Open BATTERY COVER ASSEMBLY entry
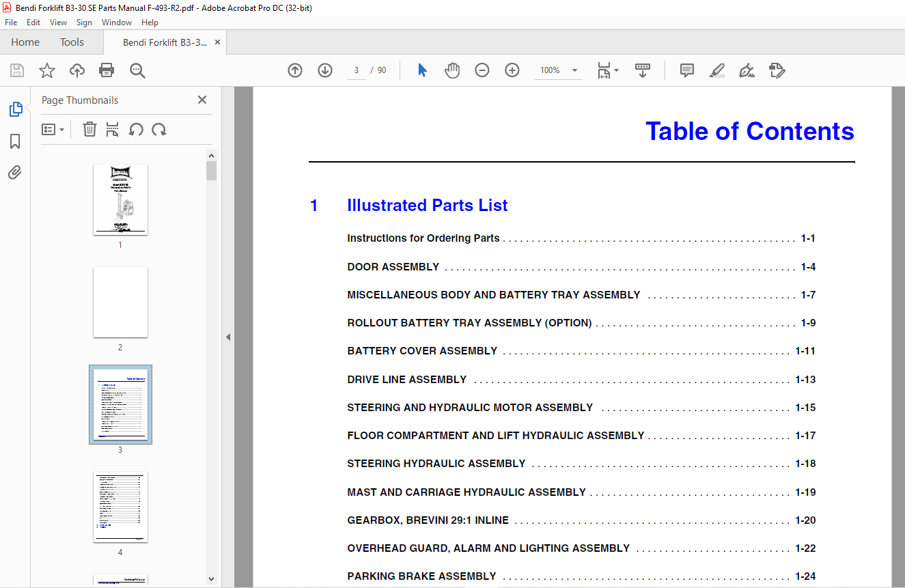 [581, 351]
